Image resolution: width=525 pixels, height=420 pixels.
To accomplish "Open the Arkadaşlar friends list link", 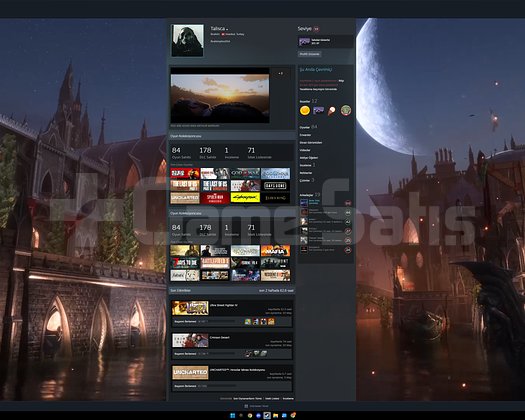I will [x=306, y=195].
